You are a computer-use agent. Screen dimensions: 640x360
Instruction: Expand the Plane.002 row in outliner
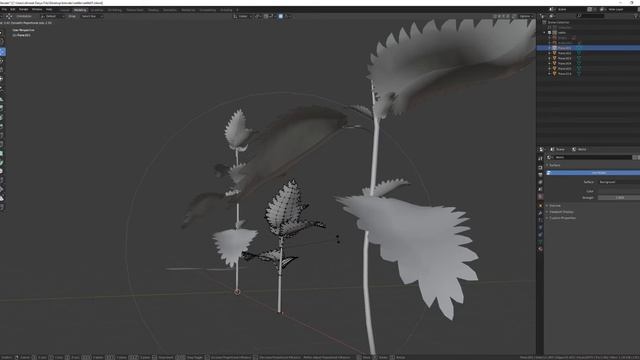[x=549, y=53]
